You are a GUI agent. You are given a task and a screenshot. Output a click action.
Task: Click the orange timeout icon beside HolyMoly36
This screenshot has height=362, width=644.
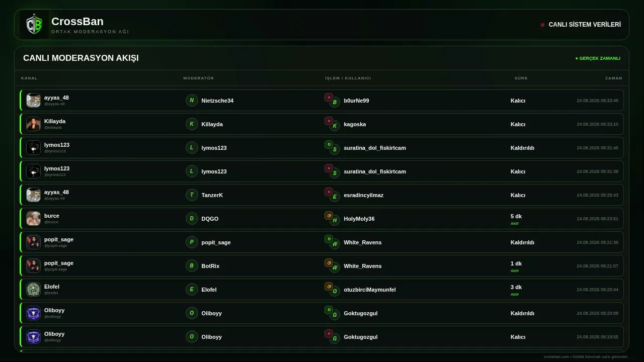tap(329, 216)
